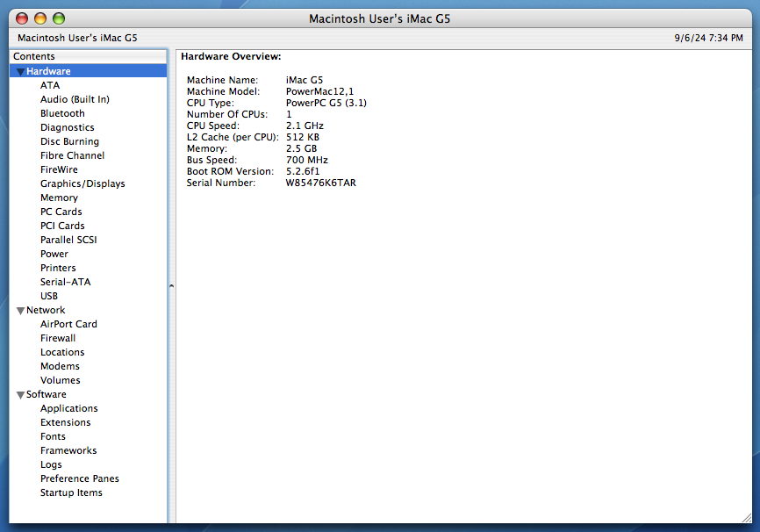Click the Boot ROM value 5.2.6f1
The height and width of the screenshot is (532, 760).
(x=303, y=172)
